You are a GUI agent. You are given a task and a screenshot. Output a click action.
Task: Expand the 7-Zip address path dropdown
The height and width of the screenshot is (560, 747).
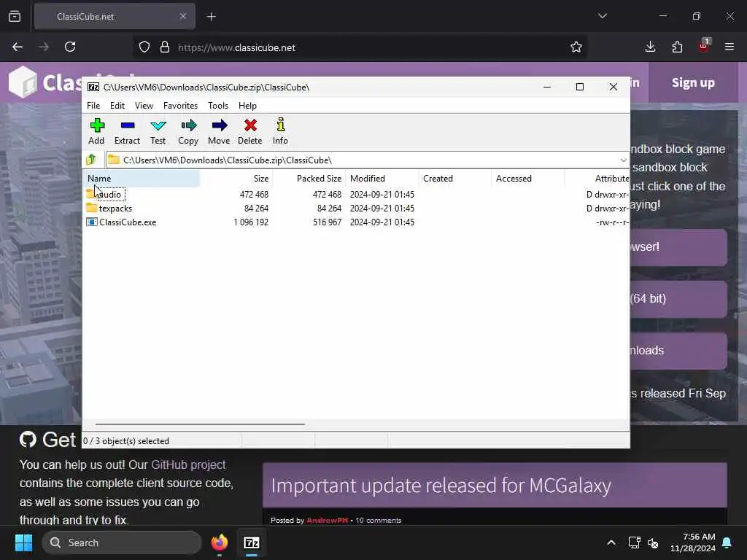click(623, 160)
